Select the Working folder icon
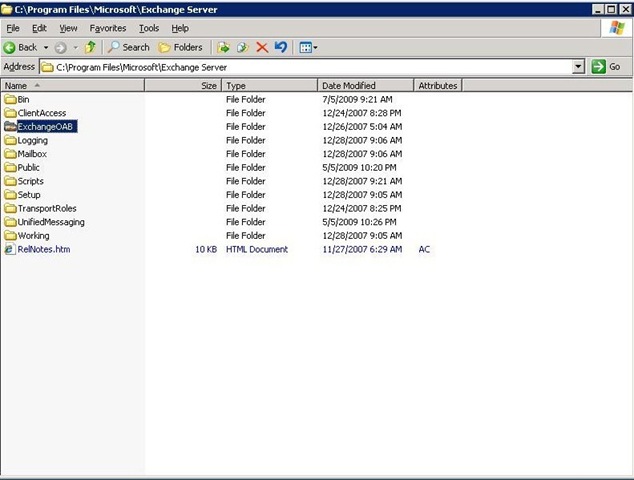 [10, 236]
